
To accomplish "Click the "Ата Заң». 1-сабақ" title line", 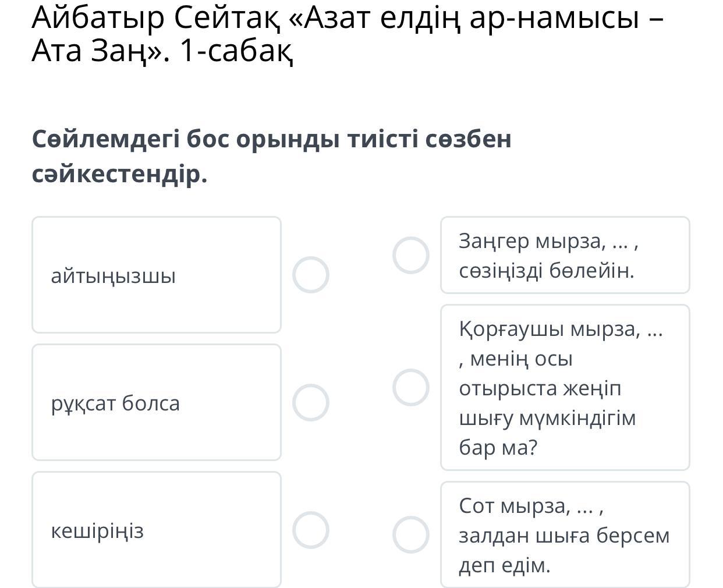I will [162, 51].
